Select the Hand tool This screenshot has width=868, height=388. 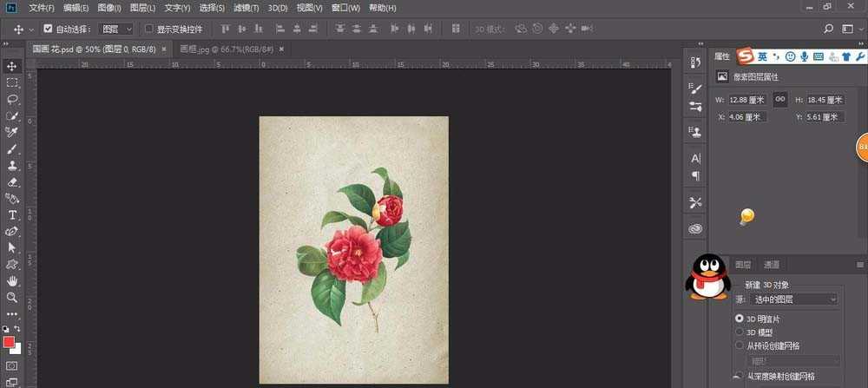point(12,281)
